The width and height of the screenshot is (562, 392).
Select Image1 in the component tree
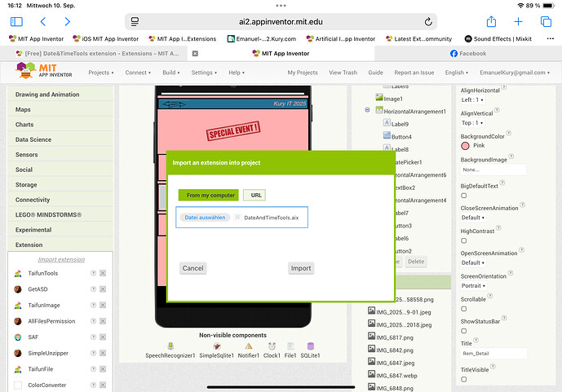pos(393,99)
